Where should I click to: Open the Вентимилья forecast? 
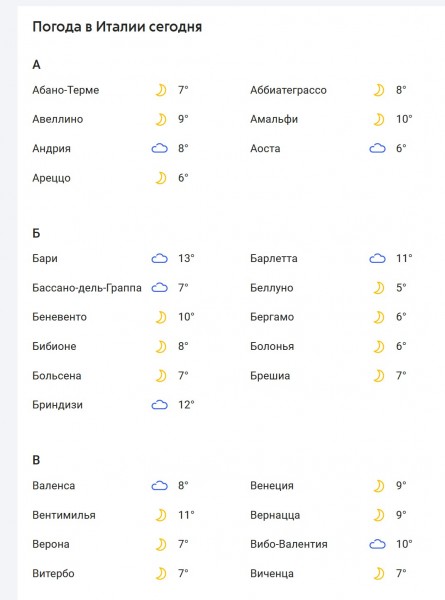pyautogui.click(x=64, y=515)
